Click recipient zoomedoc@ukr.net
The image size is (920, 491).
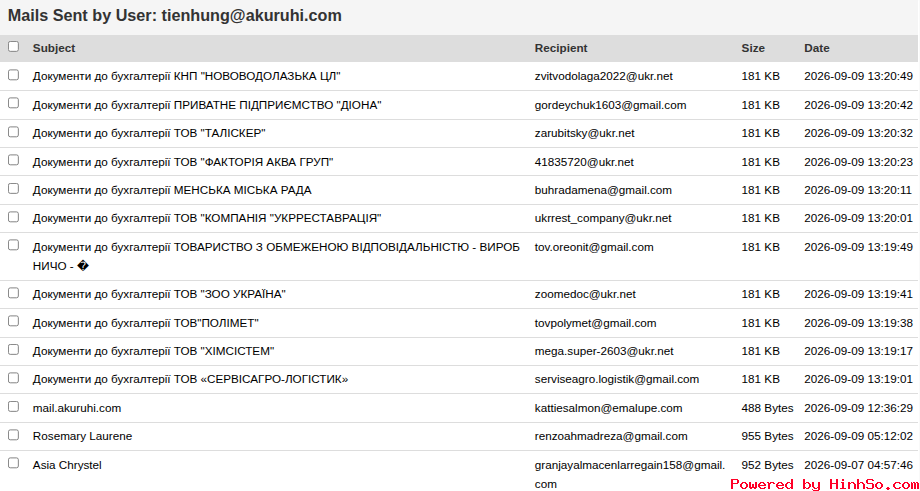pos(585,294)
